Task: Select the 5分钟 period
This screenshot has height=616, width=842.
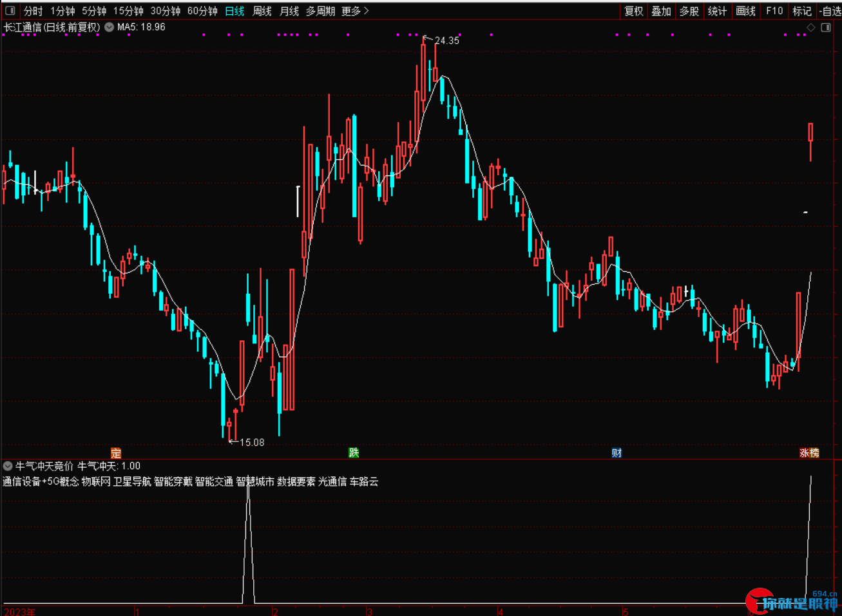Action: tap(94, 11)
